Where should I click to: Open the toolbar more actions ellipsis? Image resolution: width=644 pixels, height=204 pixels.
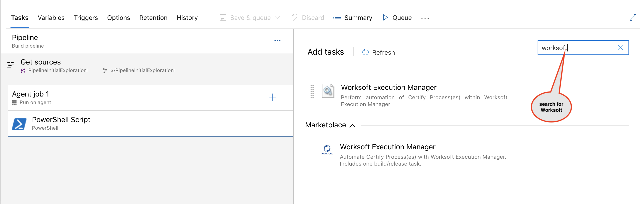coord(425,18)
